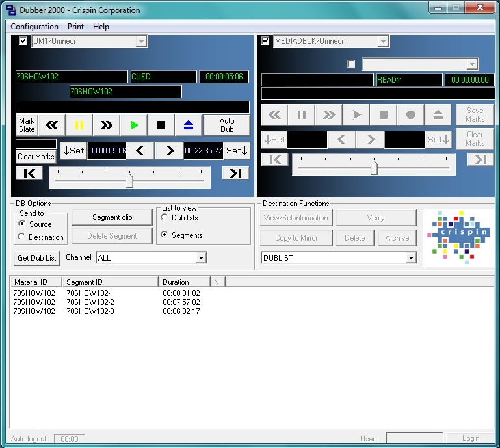The height and width of the screenshot is (448, 500).
Task: Click the Get Dub List button
Action: click(37, 258)
